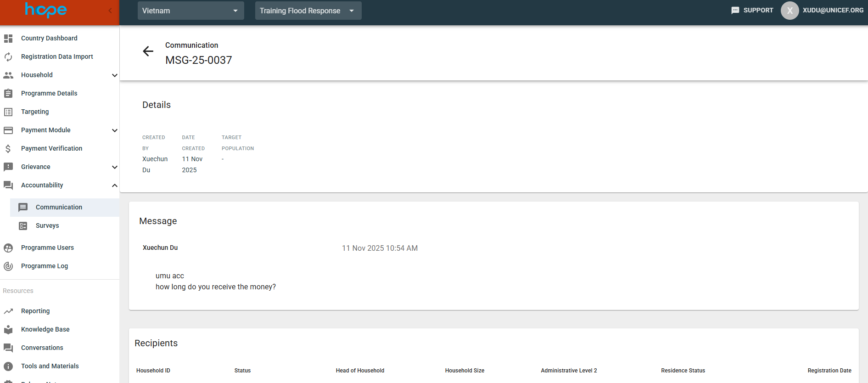Image resolution: width=868 pixels, height=383 pixels.
Task: Expand the Household menu section
Action: (x=114, y=75)
